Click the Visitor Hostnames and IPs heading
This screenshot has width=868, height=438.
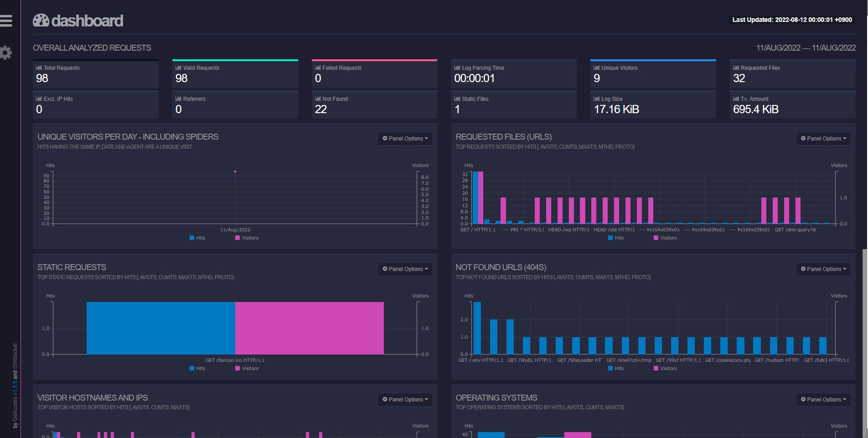pos(93,398)
